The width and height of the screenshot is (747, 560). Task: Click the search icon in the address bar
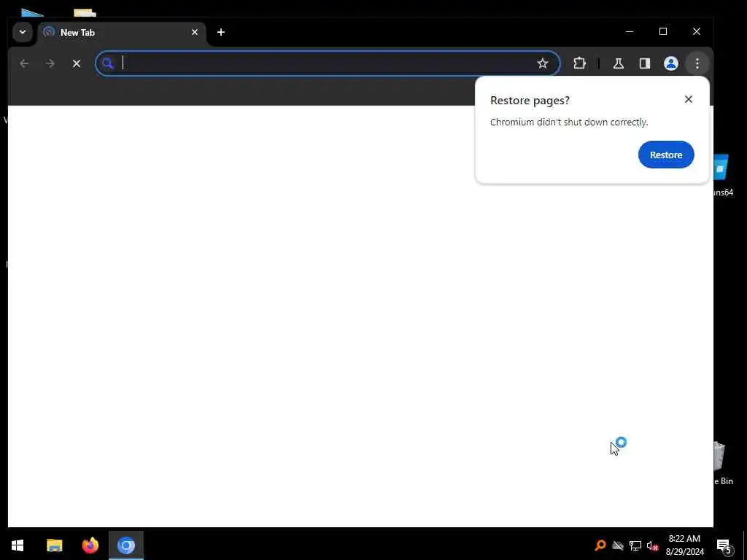(x=108, y=63)
